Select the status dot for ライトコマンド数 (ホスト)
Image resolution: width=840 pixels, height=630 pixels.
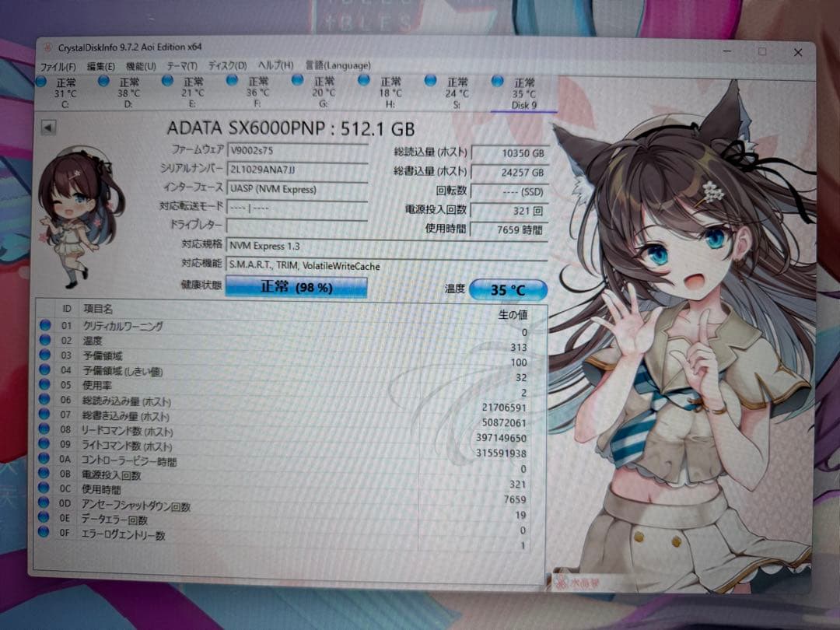44,443
